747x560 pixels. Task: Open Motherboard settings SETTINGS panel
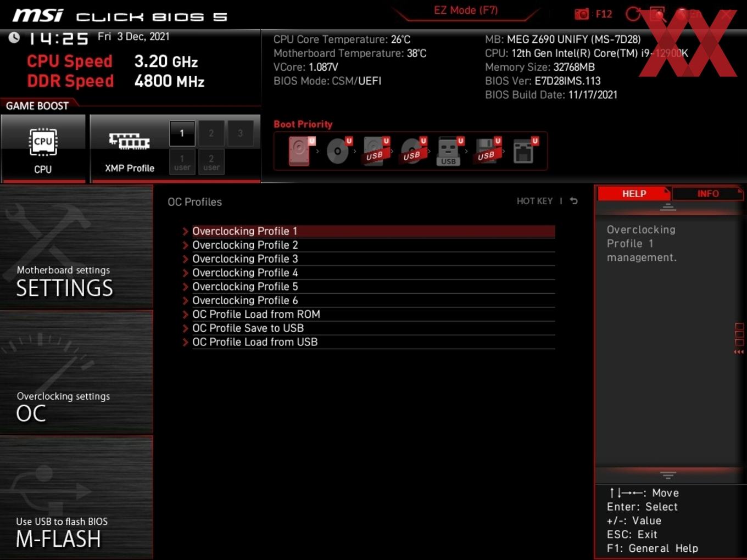76,247
